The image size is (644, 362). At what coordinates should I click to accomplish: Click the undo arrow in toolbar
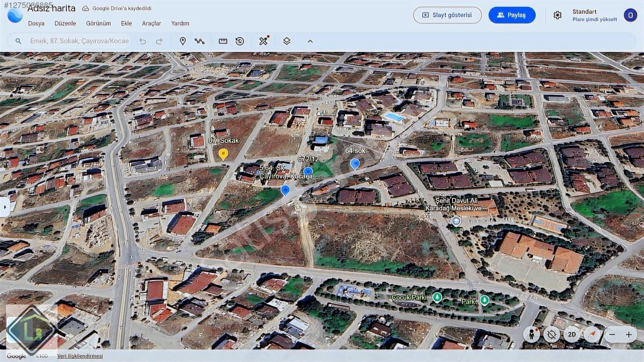coord(142,41)
